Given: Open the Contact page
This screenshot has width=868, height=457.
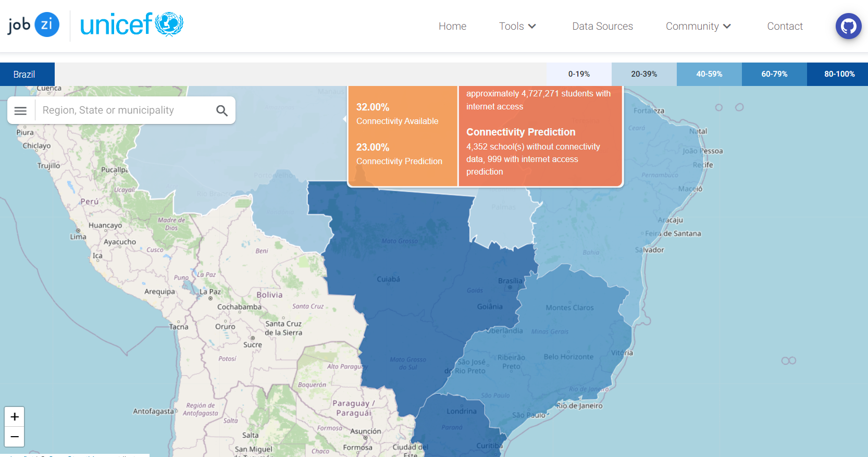Looking at the screenshot, I should click(785, 26).
